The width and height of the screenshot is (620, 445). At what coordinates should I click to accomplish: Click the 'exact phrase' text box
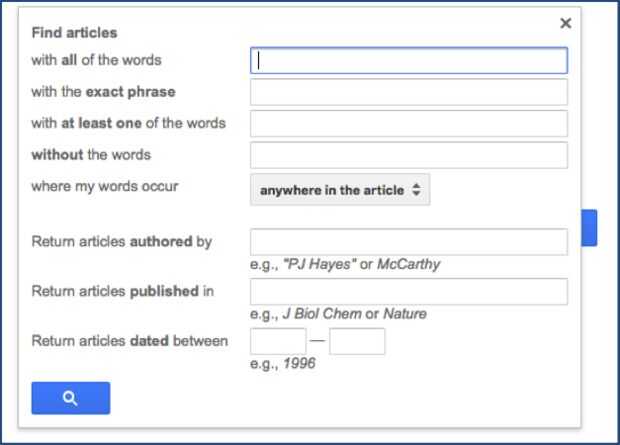pyautogui.click(x=408, y=92)
